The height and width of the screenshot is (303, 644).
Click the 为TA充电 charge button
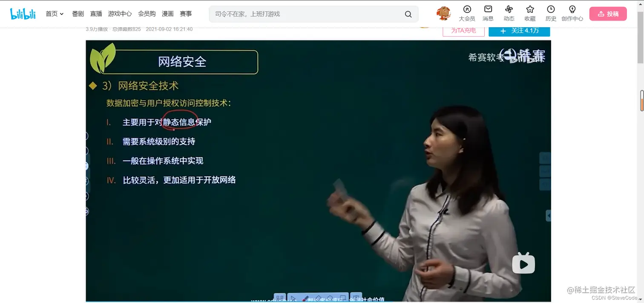click(x=463, y=30)
